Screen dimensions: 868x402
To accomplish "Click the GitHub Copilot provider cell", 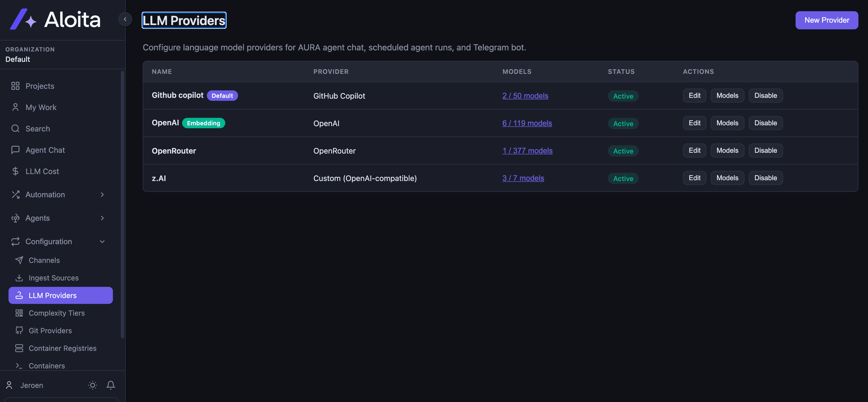I will [339, 96].
